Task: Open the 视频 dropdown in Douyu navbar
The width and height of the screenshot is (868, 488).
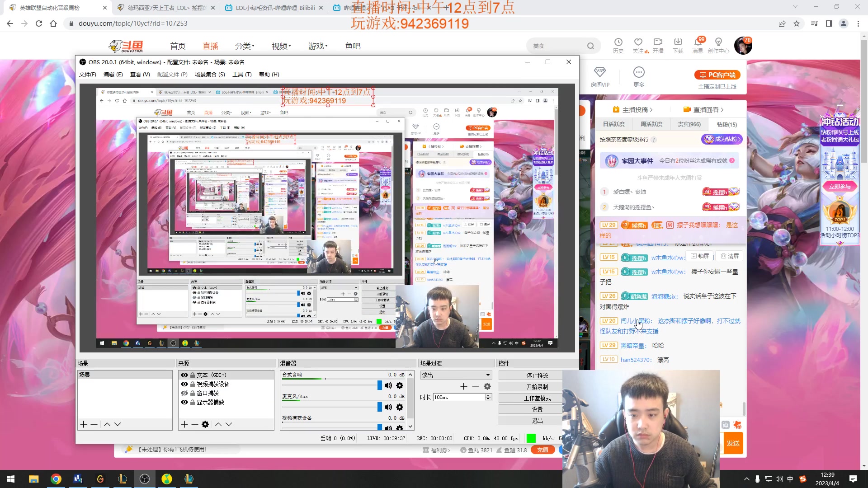Action: click(x=281, y=46)
